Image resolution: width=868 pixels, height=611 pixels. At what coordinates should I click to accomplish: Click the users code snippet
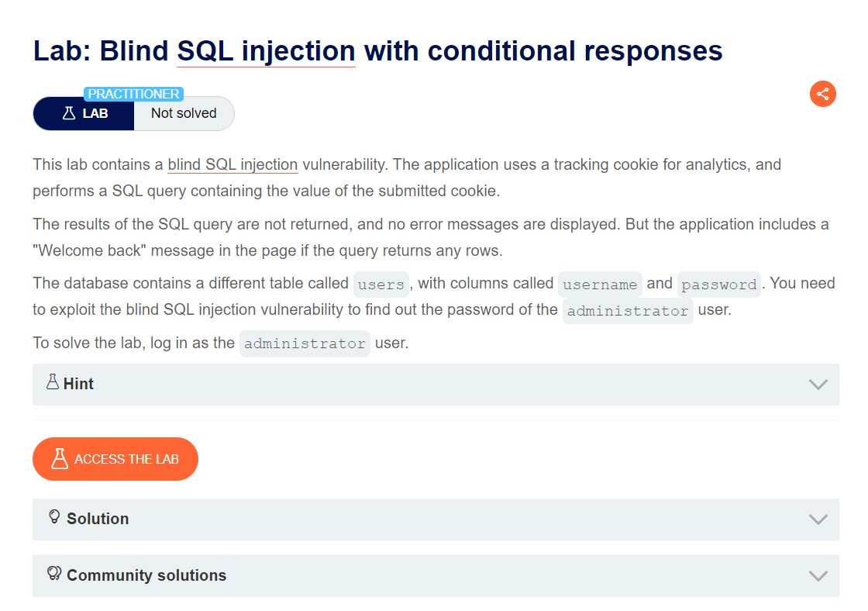pyautogui.click(x=381, y=285)
